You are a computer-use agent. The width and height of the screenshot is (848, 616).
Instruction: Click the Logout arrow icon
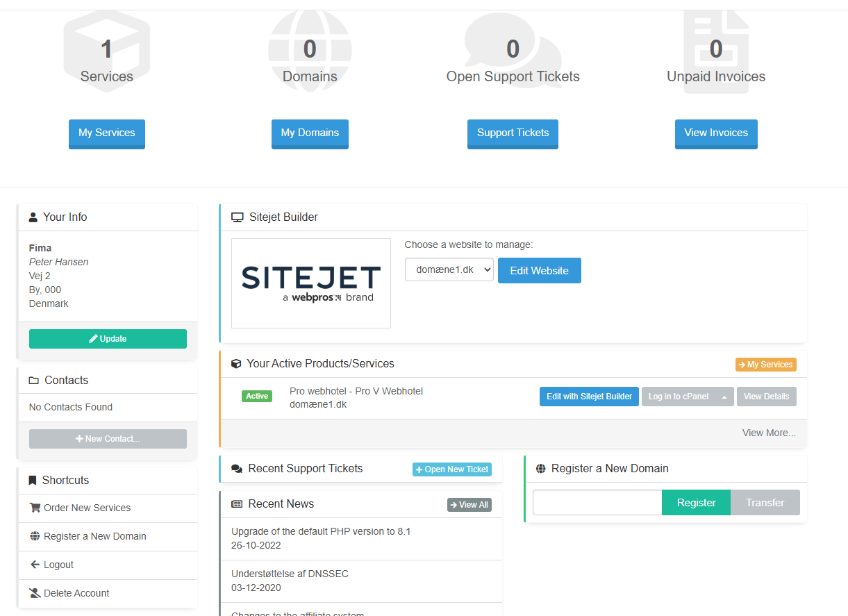[x=35, y=565]
